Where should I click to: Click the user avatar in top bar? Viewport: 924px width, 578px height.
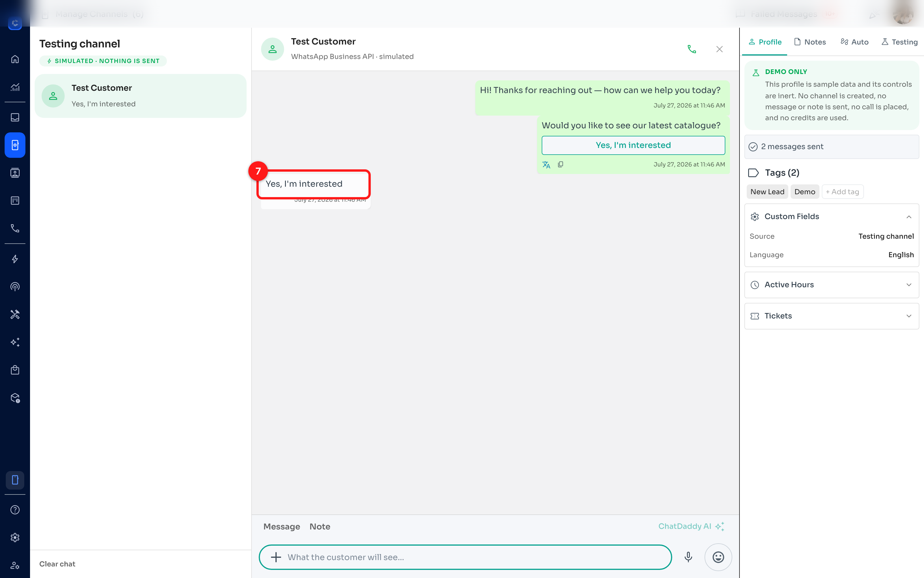click(x=903, y=14)
